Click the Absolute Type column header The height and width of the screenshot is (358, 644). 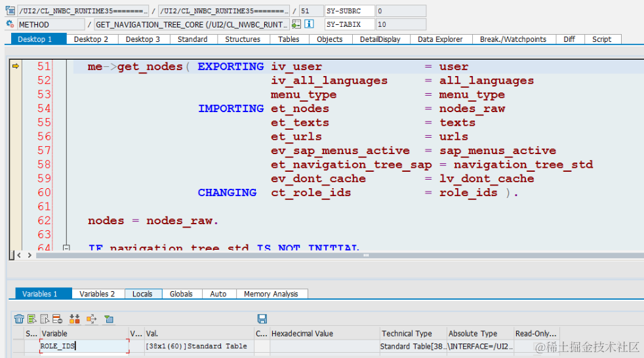coord(480,333)
